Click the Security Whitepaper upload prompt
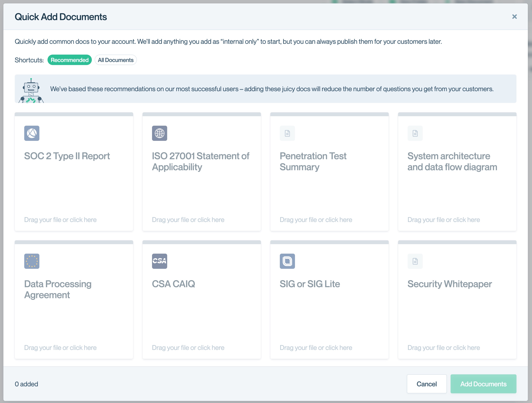The height and width of the screenshot is (403, 532). pos(444,347)
